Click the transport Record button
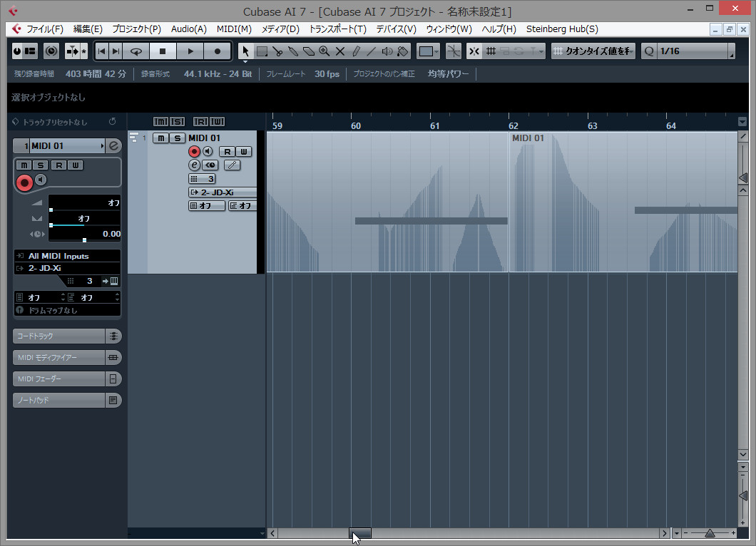Image resolution: width=756 pixels, height=546 pixels. [218, 51]
